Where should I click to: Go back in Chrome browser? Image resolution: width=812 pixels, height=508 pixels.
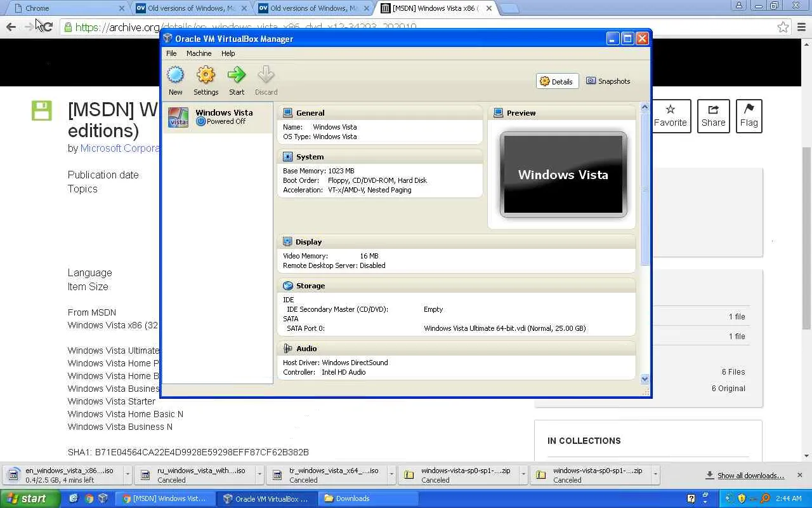[x=11, y=27]
